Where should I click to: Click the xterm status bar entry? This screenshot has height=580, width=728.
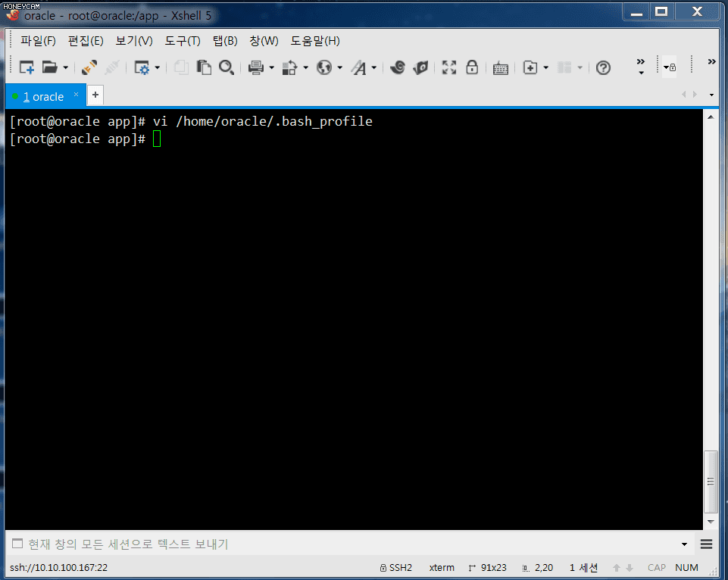442,568
